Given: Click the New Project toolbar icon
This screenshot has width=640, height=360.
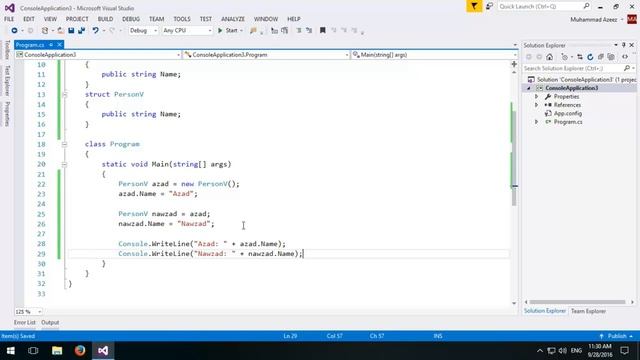Looking at the screenshot, I should pyautogui.click(x=45, y=31).
